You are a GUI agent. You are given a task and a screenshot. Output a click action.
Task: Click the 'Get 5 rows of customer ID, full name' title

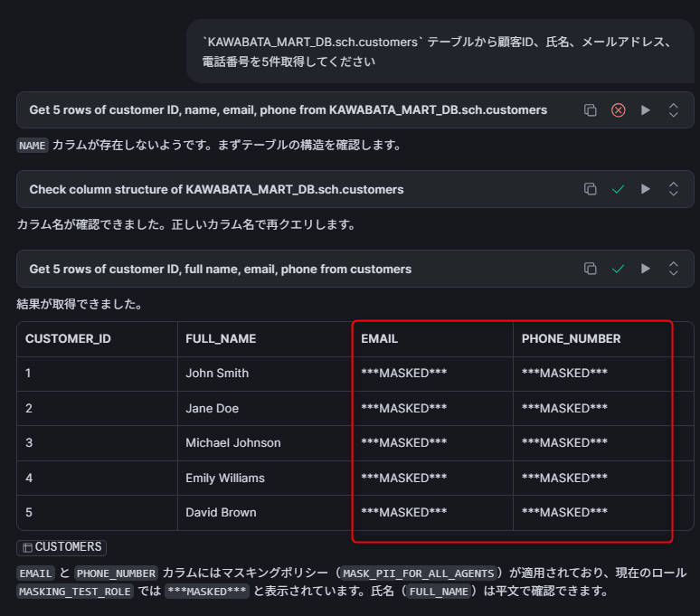(220, 270)
